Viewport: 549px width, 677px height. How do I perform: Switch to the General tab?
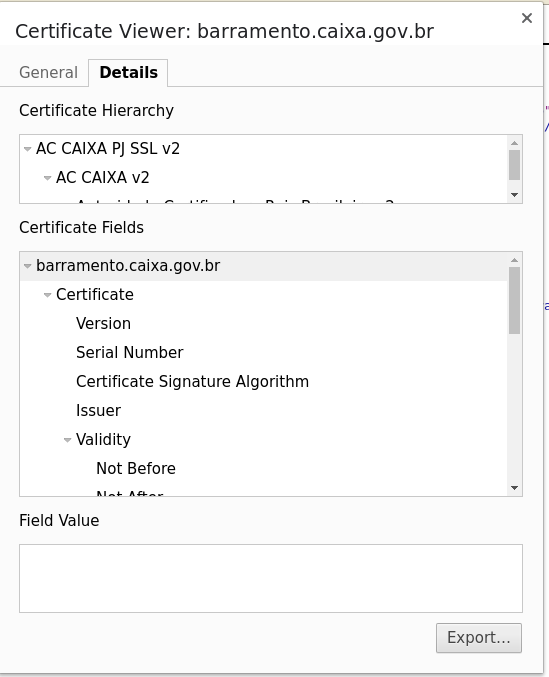click(x=48, y=73)
